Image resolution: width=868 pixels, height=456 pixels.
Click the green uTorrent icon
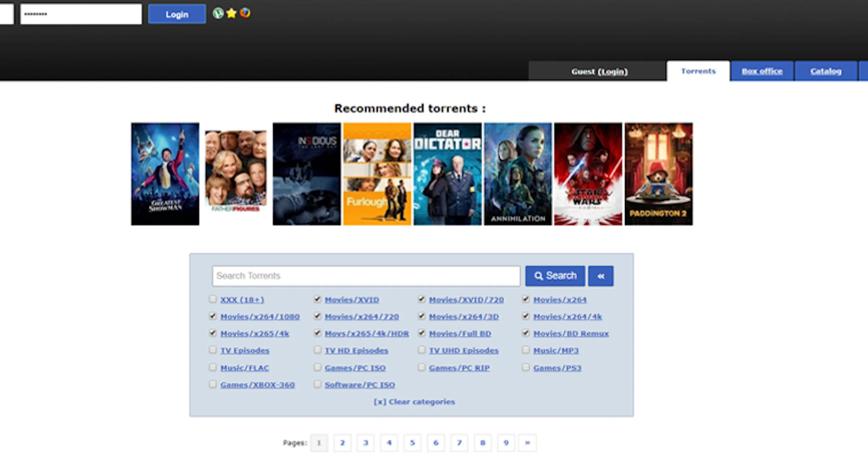[218, 13]
